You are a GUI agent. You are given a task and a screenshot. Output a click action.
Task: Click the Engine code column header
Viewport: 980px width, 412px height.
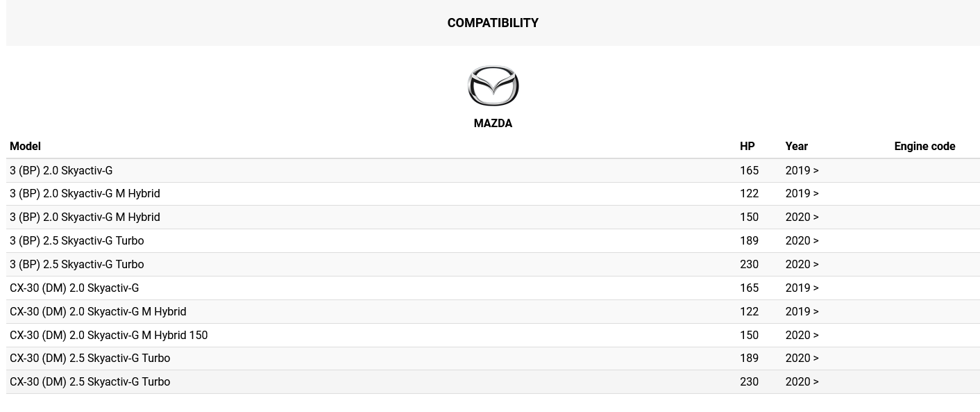(924, 147)
